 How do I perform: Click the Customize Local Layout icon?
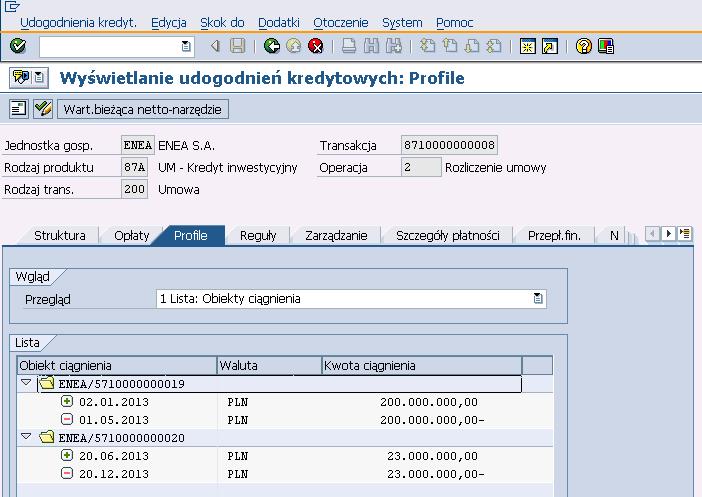tap(606, 46)
